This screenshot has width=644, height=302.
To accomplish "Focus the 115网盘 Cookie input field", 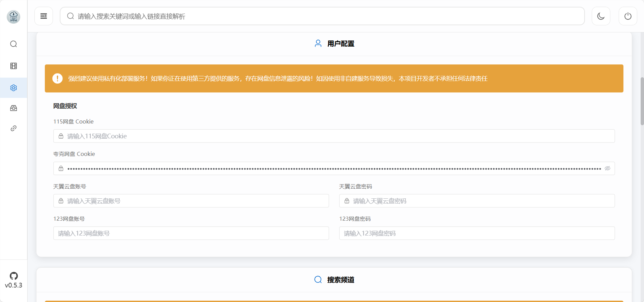I will pyautogui.click(x=334, y=136).
